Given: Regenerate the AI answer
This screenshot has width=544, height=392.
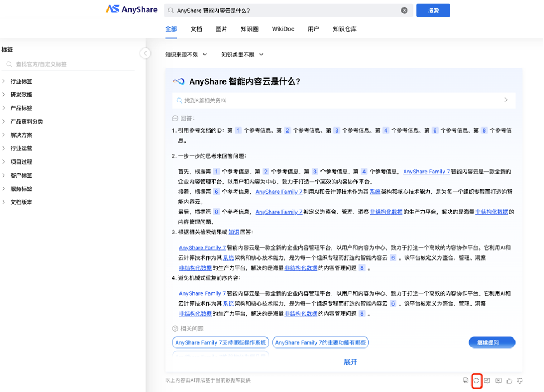Looking at the screenshot, I should pyautogui.click(x=477, y=380).
